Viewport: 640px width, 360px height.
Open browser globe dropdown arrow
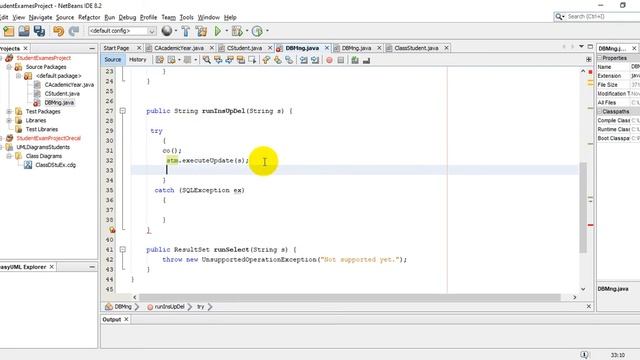(x=176, y=31)
